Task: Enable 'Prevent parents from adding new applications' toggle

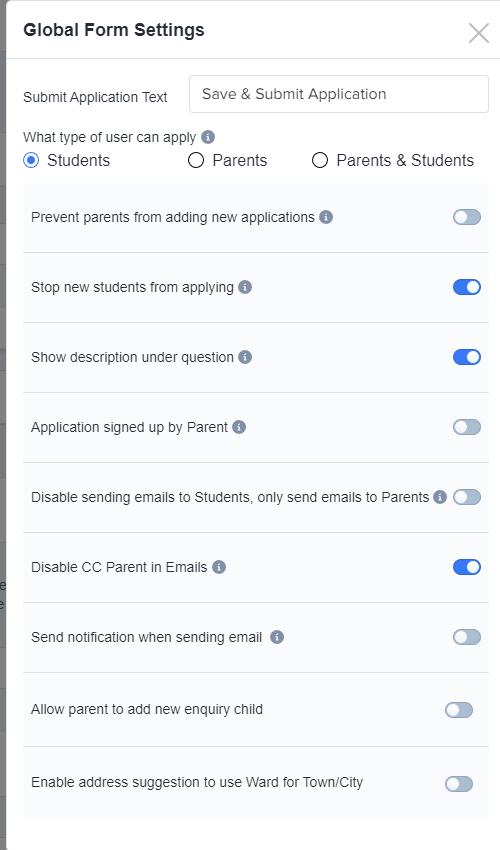Action: pos(467,217)
